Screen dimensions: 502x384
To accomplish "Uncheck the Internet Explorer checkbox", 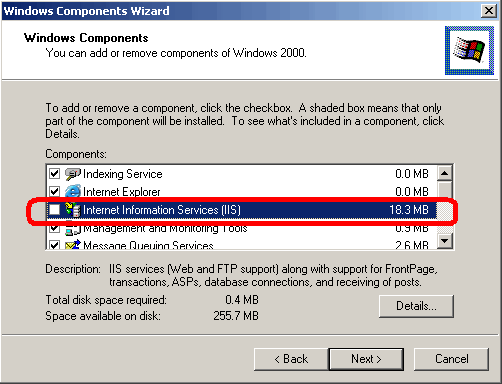I will pyautogui.click(x=54, y=192).
